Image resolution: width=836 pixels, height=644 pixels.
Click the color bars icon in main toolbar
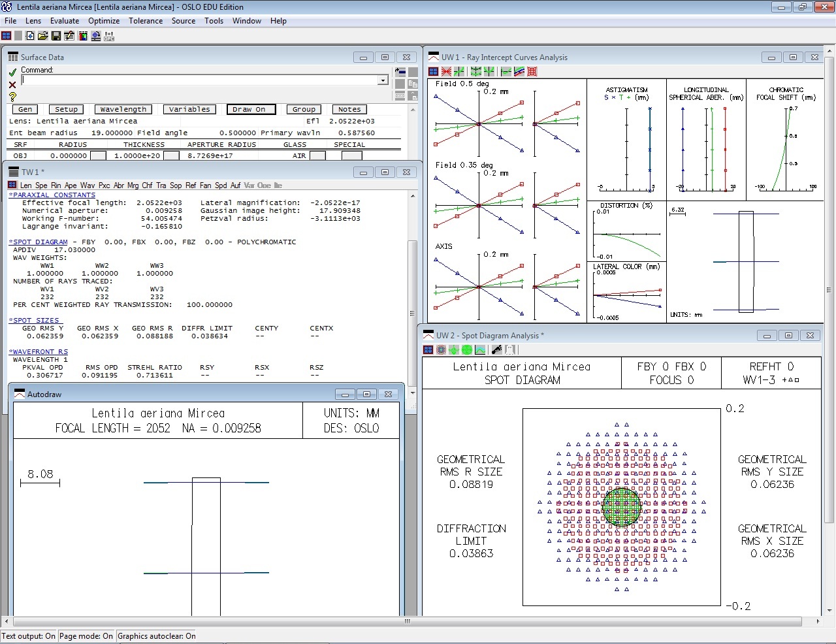pos(83,36)
